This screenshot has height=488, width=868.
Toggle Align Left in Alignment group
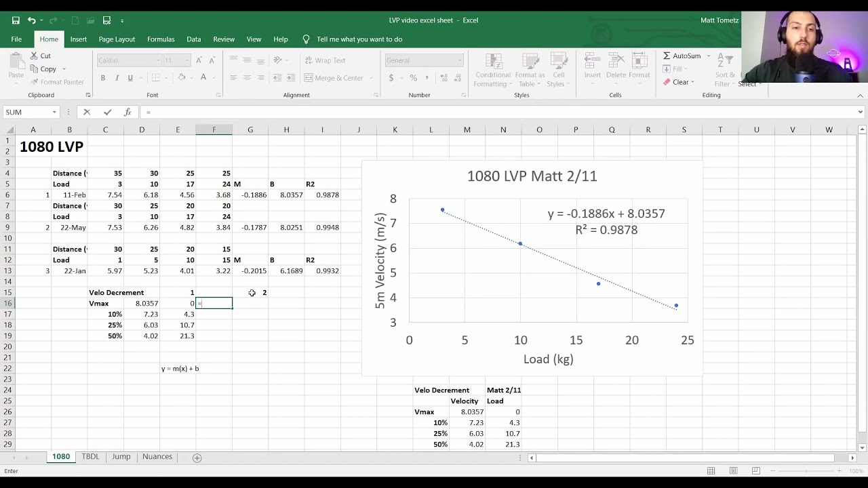tap(233, 78)
